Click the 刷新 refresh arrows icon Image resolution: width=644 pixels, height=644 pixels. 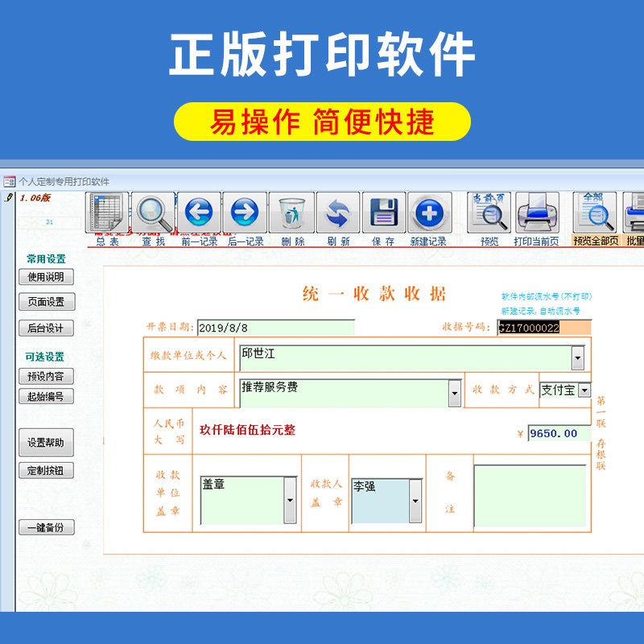click(x=338, y=213)
